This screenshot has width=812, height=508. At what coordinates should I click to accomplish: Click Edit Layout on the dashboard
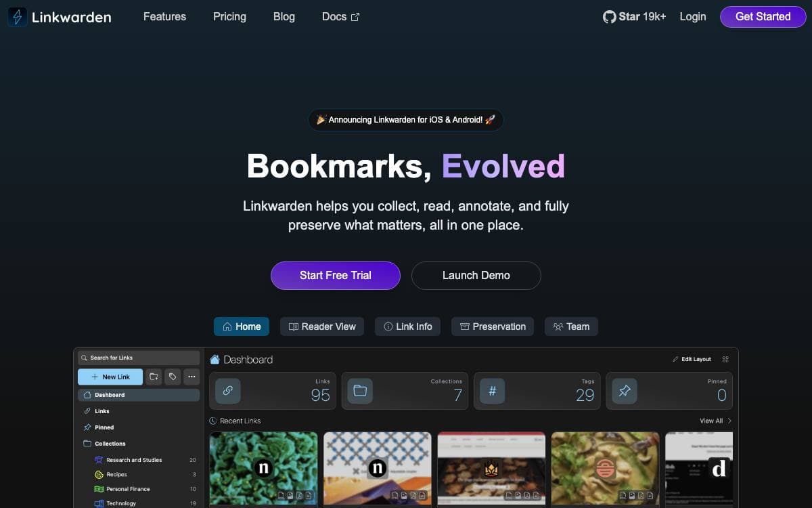[692, 359]
